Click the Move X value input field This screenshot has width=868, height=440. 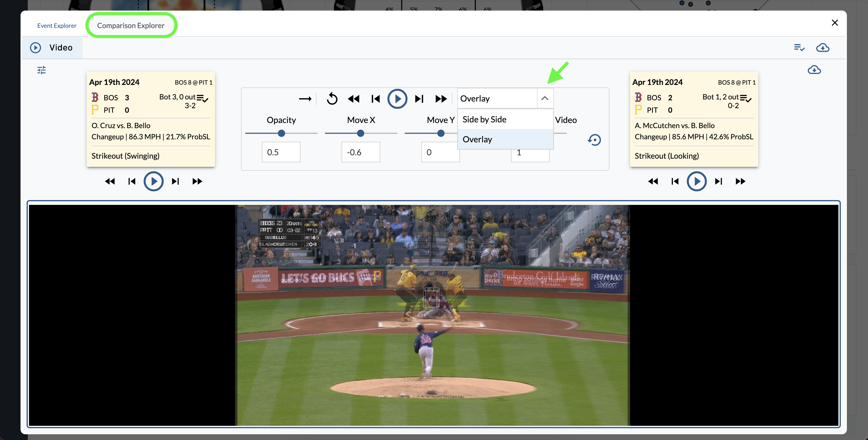pyautogui.click(x=361, y=152)
